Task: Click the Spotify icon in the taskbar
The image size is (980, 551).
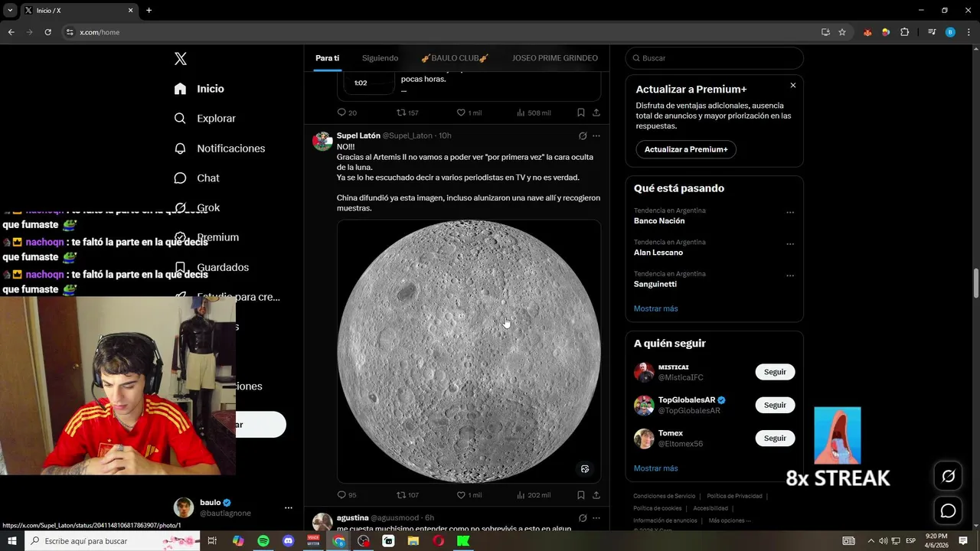Action: 263,541
